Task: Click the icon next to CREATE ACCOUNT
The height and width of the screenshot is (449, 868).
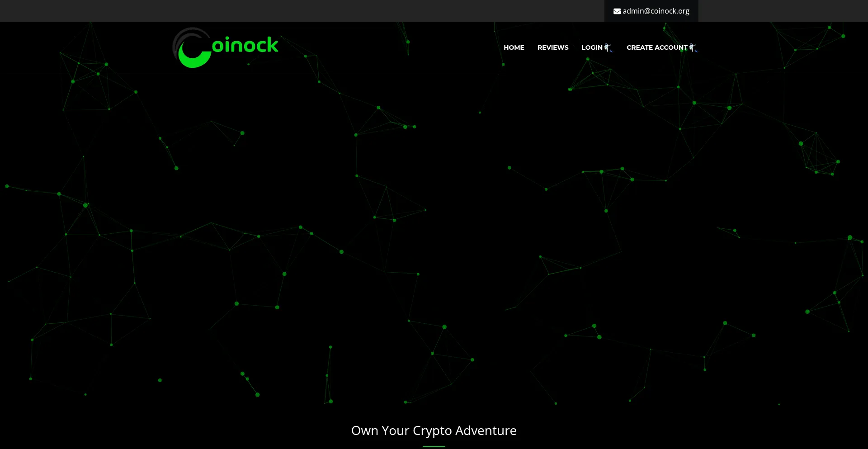Action: point(693,47)
